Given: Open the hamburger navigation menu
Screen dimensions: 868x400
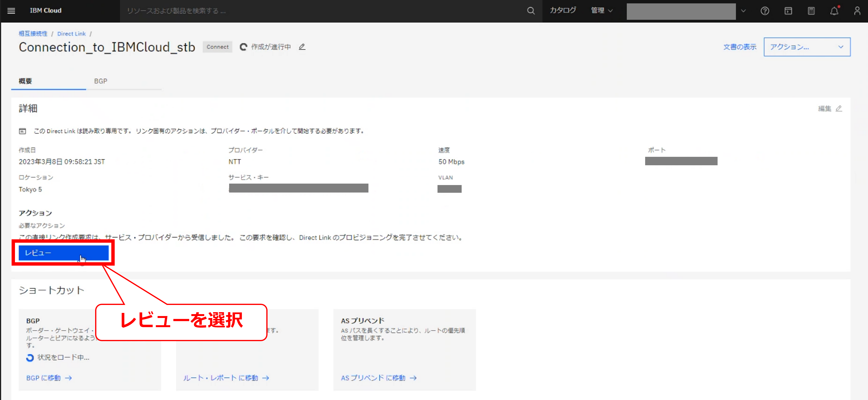Looking at the screenshot, I should (11, 11).
